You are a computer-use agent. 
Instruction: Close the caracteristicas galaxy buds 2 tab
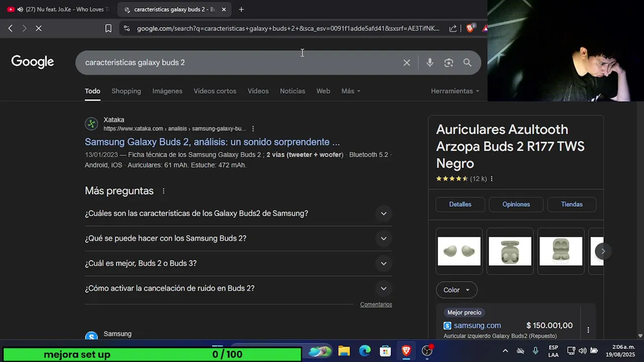pyautogui.click(x=223, y=10)
